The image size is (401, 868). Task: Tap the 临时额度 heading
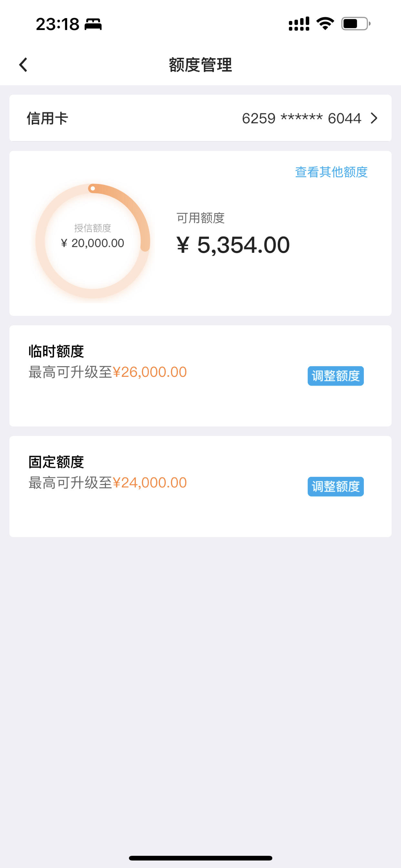click(56, 351)
